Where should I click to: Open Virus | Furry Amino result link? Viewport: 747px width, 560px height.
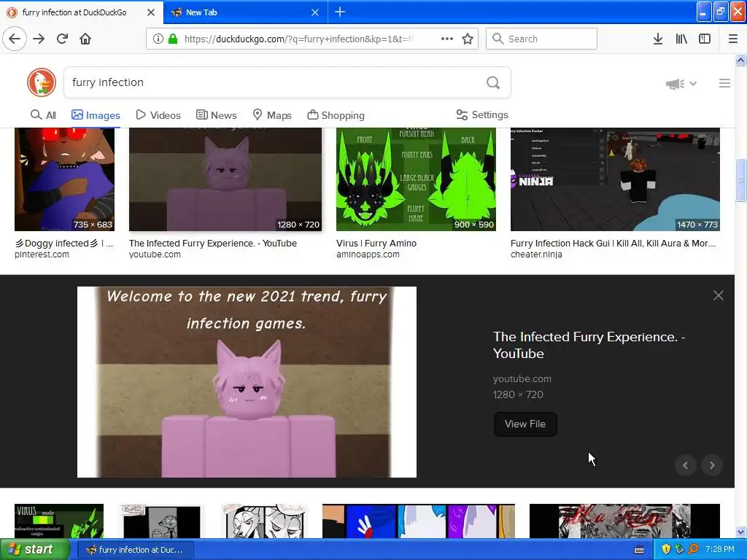pyautogui.click(x=376, y=244)
